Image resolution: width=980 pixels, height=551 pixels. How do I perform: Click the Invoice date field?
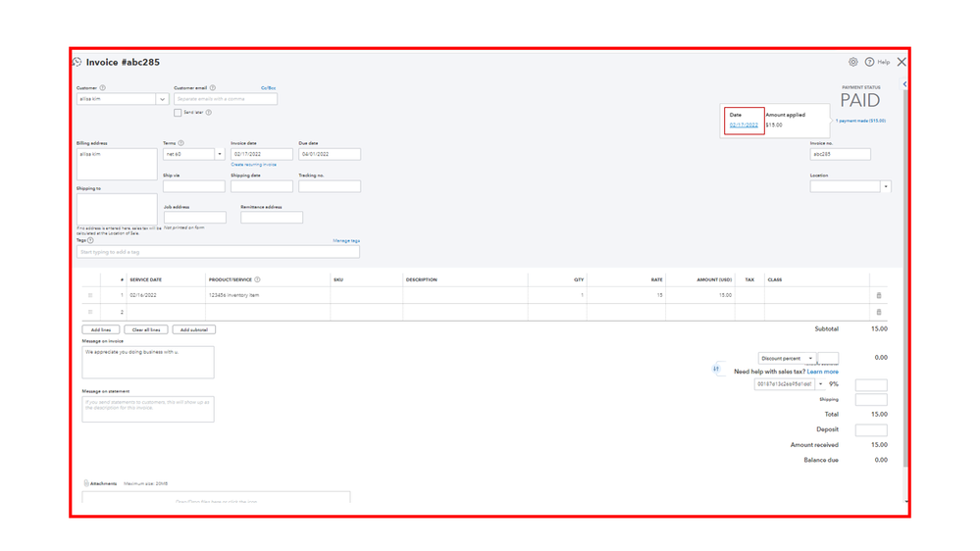pos(262,154)
